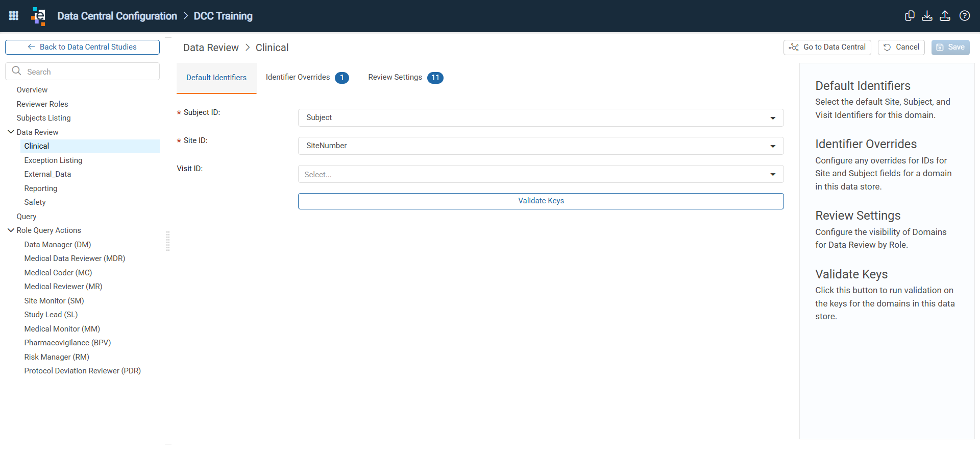Click Back to Data Central Studies

(82, 47)
